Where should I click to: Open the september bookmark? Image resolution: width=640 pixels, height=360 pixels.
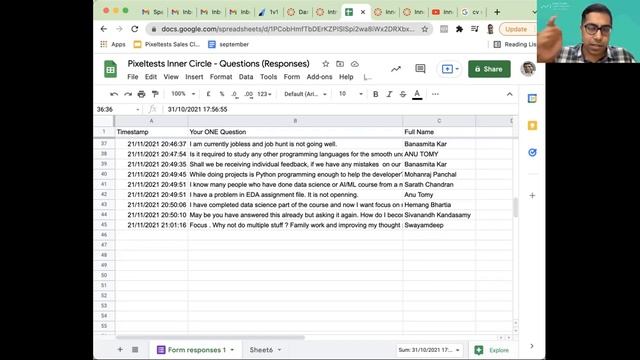click(x=229, y=44)
